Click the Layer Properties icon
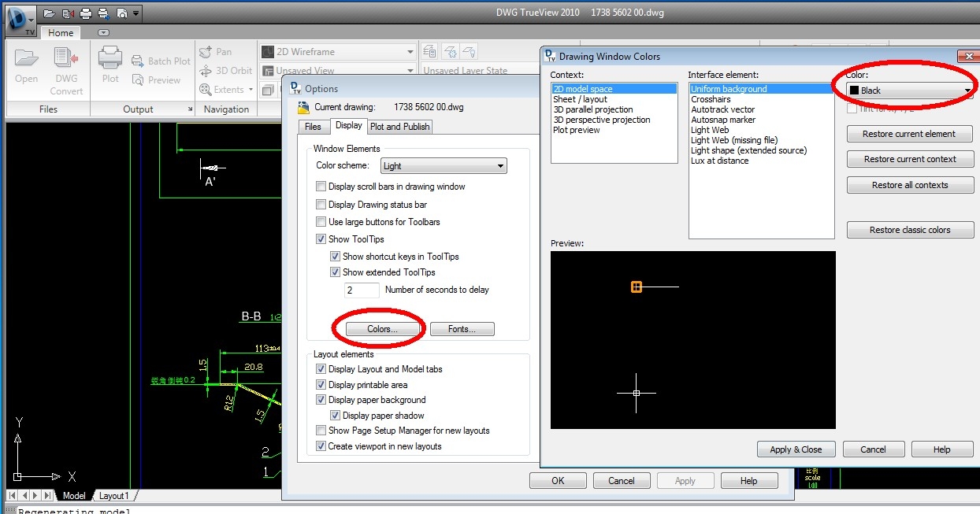 pyautogui.click(x=430, y=51)
